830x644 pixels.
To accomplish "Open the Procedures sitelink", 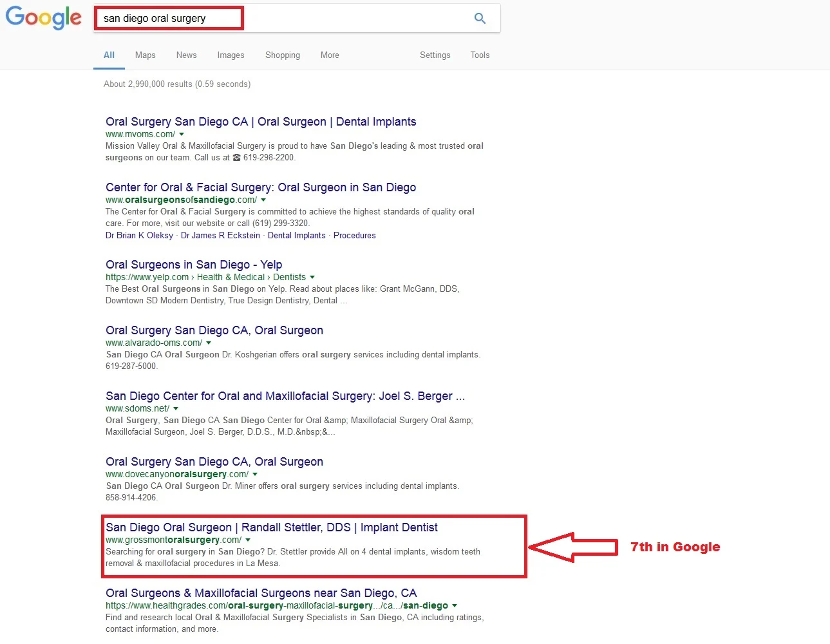I will click(355, 236).
